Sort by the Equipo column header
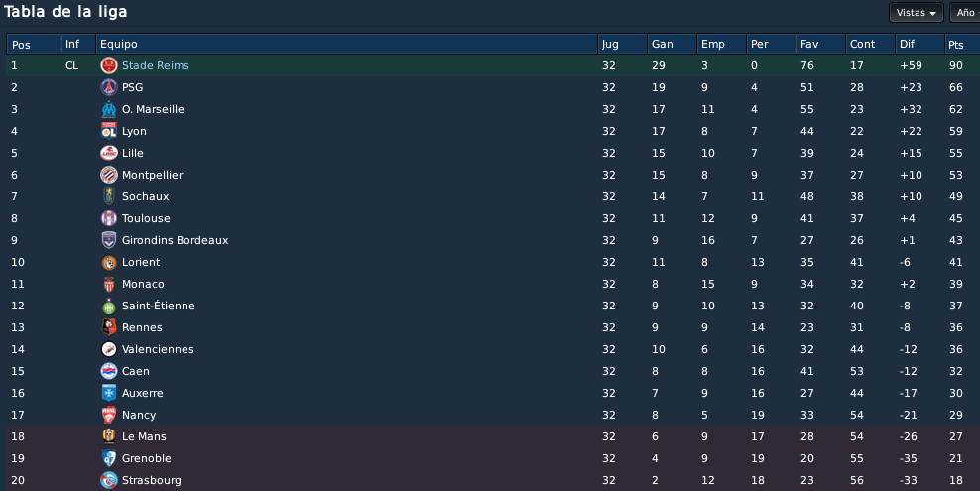 (x=347, y=44)
